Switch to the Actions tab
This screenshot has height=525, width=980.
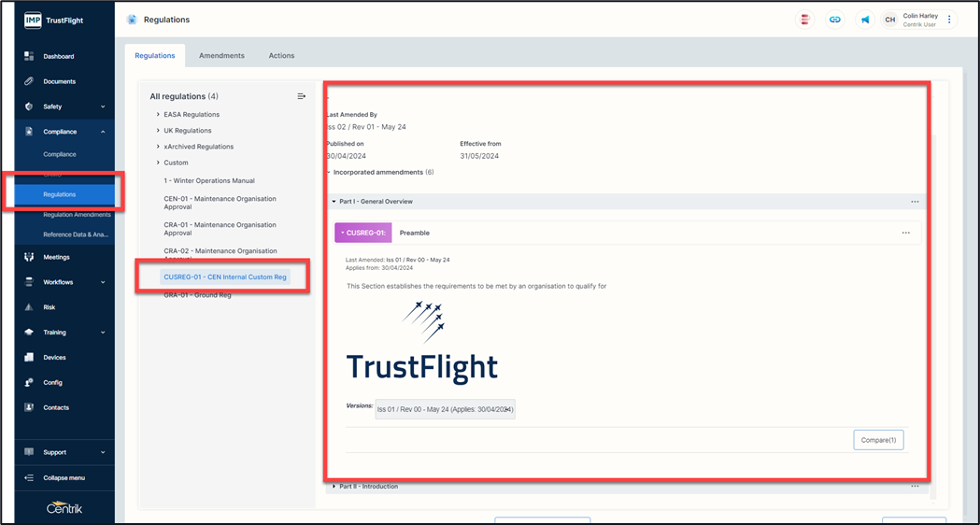(x=281, y=56)
